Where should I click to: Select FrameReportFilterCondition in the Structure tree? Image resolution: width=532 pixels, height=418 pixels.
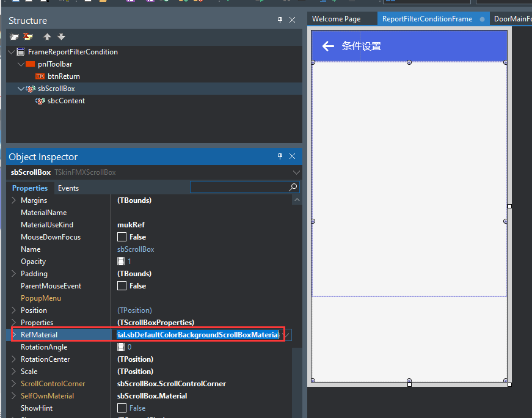click(73, 52)
